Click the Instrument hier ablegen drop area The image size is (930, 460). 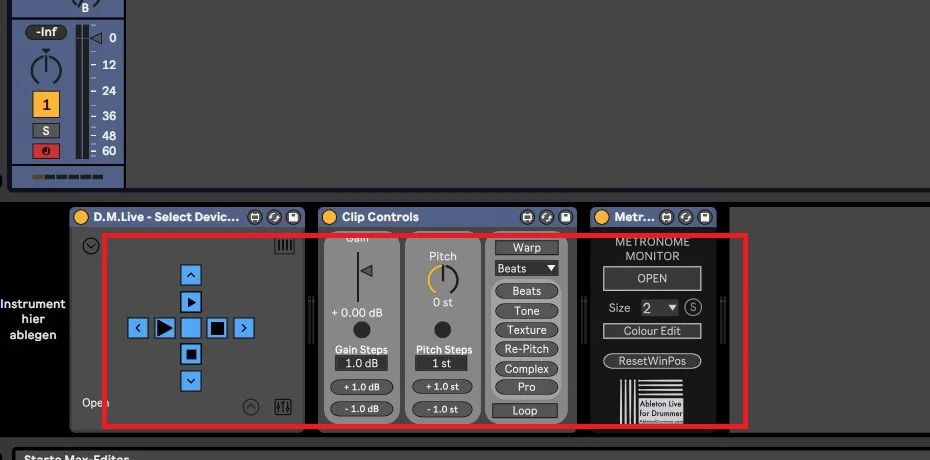[33, 320]
